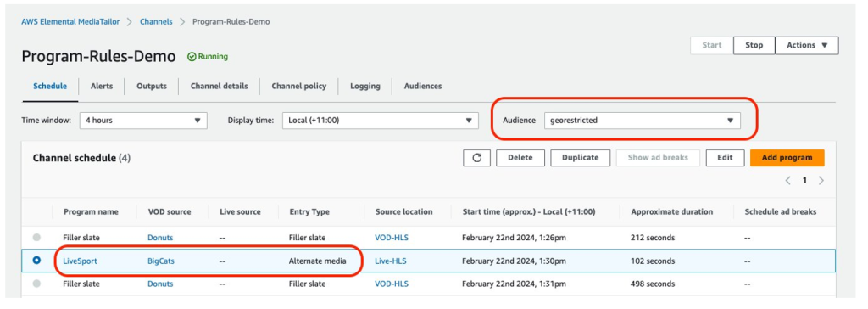Click the Alternate media entry type cell
868x309 pixels.
pos(318,261)
